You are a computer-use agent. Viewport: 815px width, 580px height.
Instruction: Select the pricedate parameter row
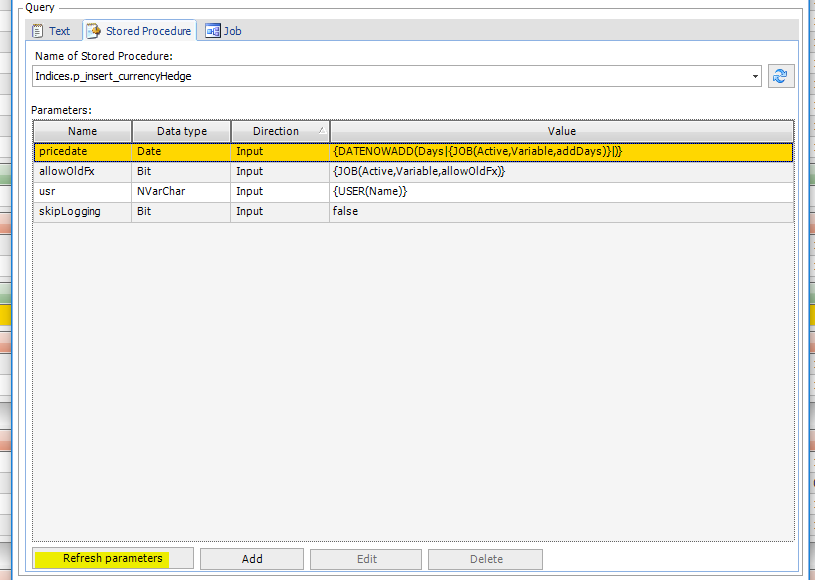click(x=82, y=151)
